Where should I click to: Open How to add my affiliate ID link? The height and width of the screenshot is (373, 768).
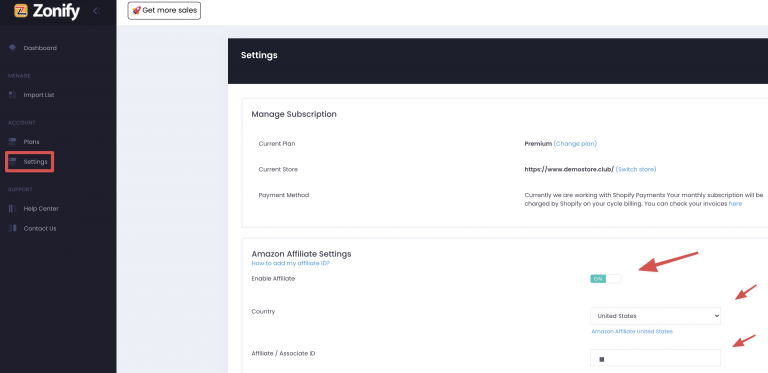(x=290, y=263)
